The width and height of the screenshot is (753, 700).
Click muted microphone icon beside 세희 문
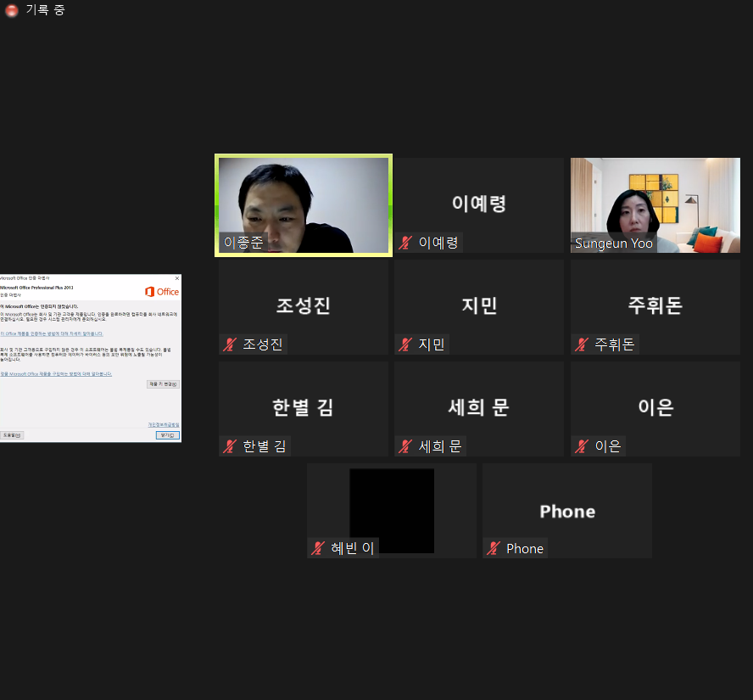[404, 445]
